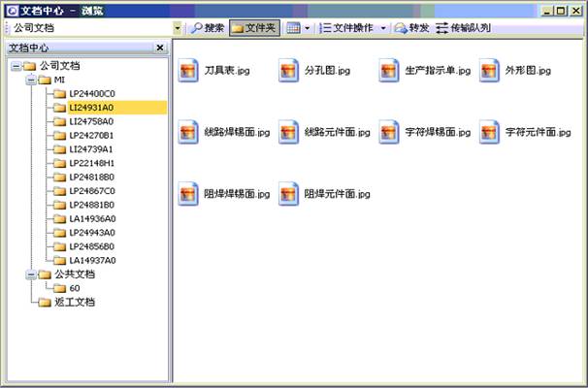Click the 阻焊焊锡面.jpg file icon
Viewport: 588px width, 388px height.
[x=188, y=194]
